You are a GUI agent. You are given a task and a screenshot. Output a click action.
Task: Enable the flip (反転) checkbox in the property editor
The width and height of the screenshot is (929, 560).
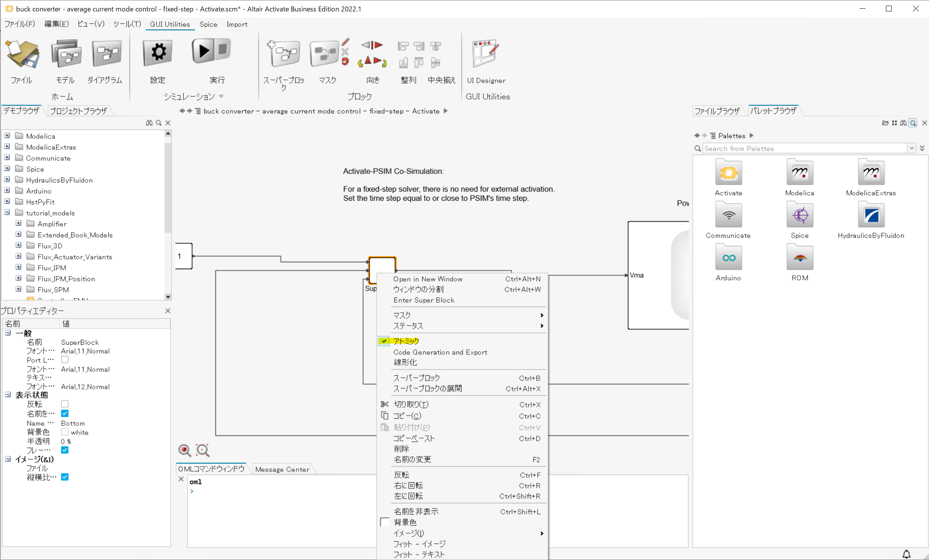click(65, 404)
